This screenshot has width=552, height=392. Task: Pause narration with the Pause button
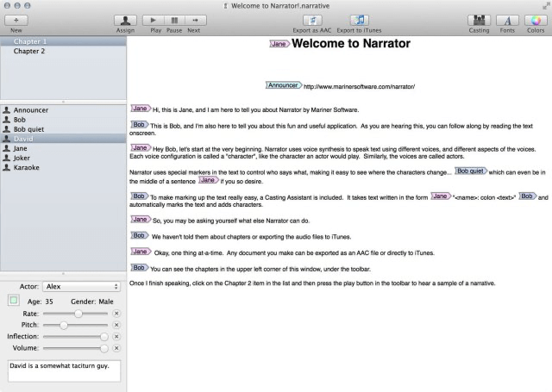coord(174,21)
